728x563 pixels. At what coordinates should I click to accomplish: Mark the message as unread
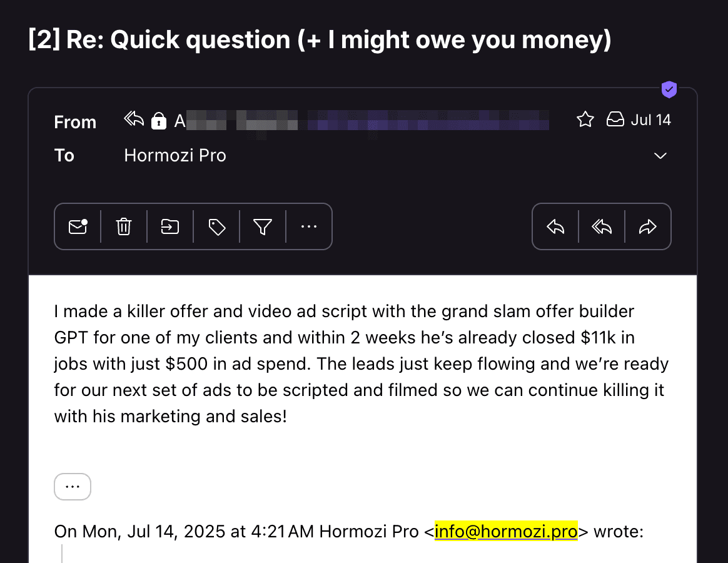(78, 226)
